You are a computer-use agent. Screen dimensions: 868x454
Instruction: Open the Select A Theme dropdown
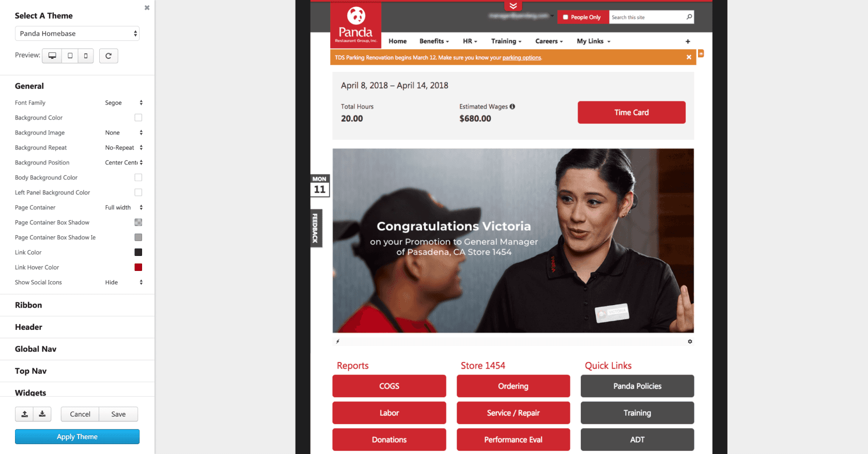(77, 34)
